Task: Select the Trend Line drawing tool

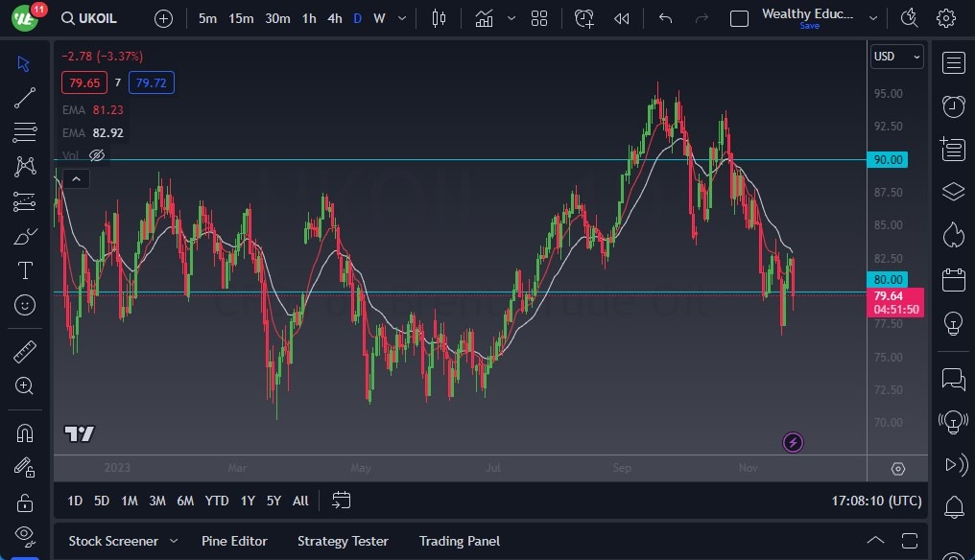Action: pos(24,97)
